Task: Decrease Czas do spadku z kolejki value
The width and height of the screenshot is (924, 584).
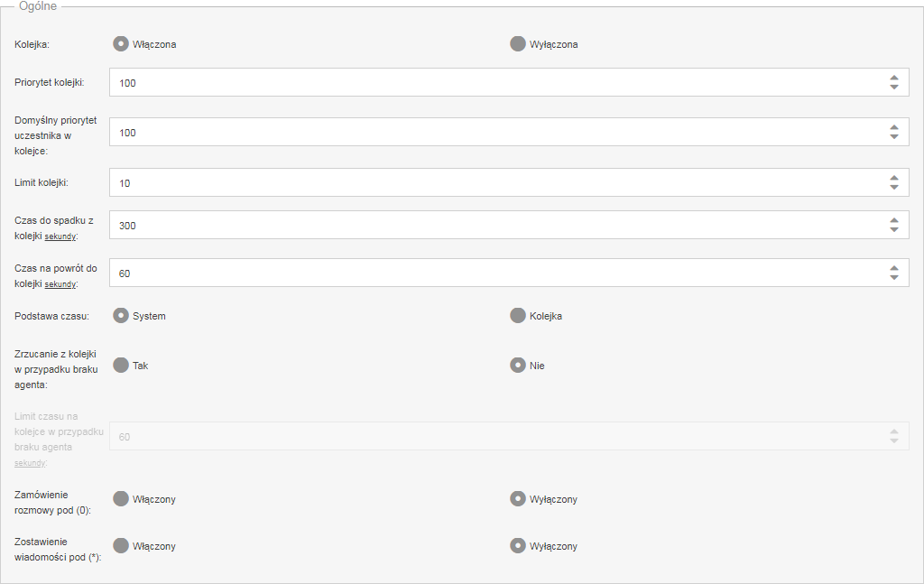Action: pos(894,230)
